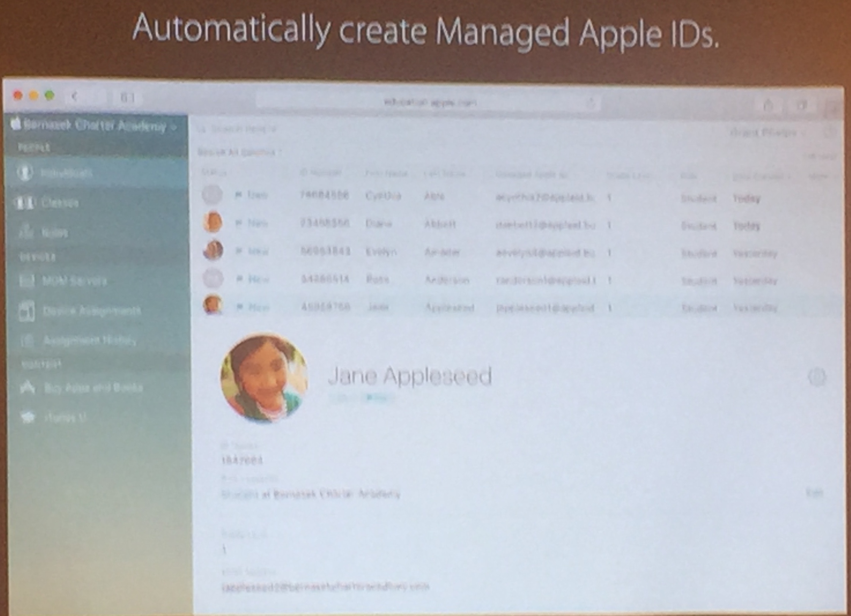Image resolution: width=851 pixels, height=616 pixels.
Task: Open the Grant Phelps account menu
Action: point(767,132)
